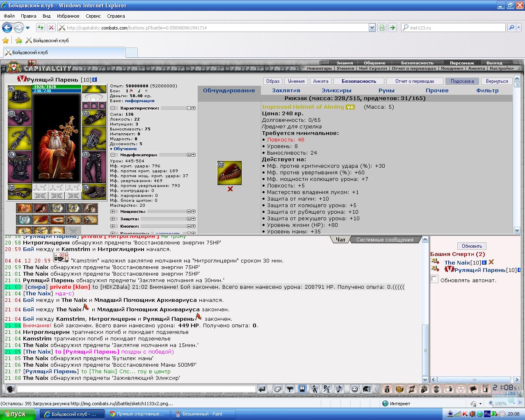The width and height of the screenshot is (525, 420).
Task: Switch to the Руны tab
Action: tap(386, 90)
